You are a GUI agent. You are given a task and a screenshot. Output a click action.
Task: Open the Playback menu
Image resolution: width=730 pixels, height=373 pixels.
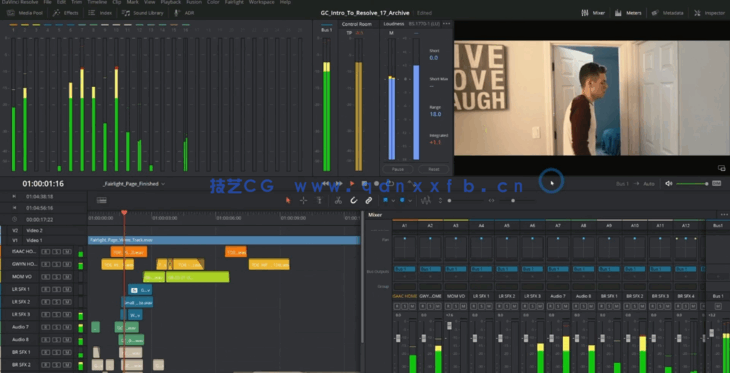170,2
